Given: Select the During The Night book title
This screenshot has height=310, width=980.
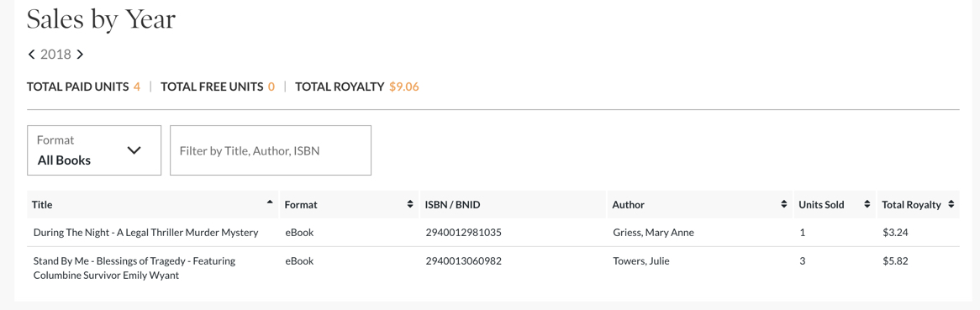Looking at the screenshot, I should [145, 233].
